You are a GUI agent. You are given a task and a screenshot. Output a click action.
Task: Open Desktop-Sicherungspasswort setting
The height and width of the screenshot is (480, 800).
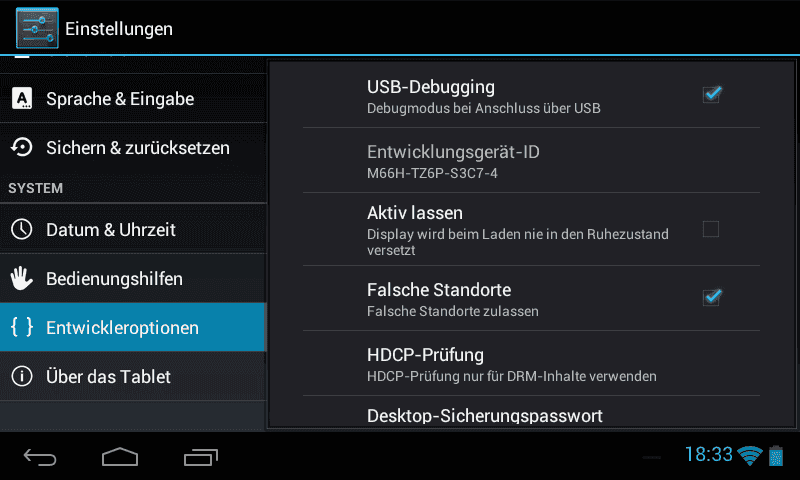click(x=531, y=412)
